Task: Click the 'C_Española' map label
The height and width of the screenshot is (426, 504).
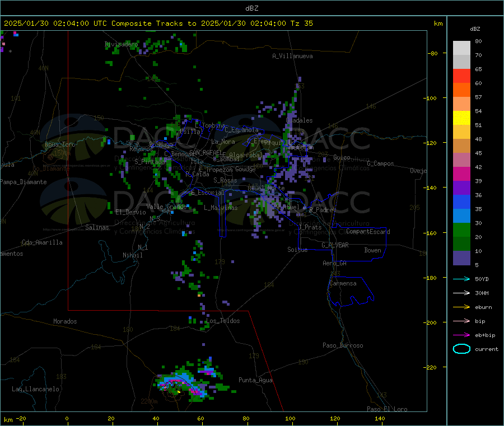Action: [241, 130]
